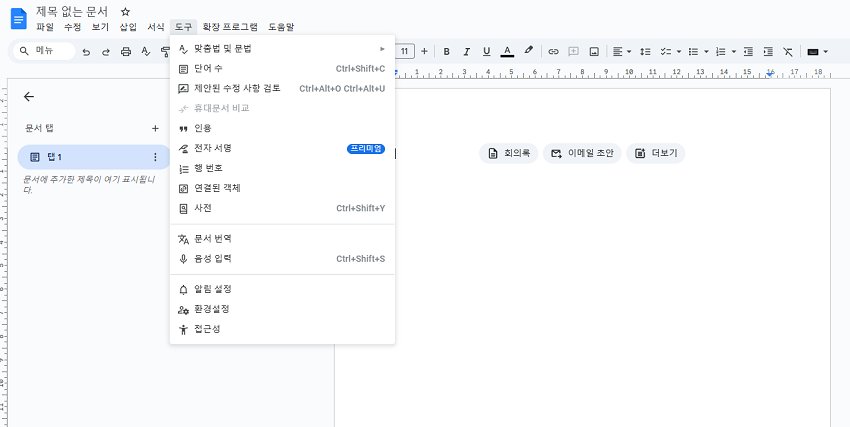
Task: Click the line spacing icon
Action: coord(645,51)
